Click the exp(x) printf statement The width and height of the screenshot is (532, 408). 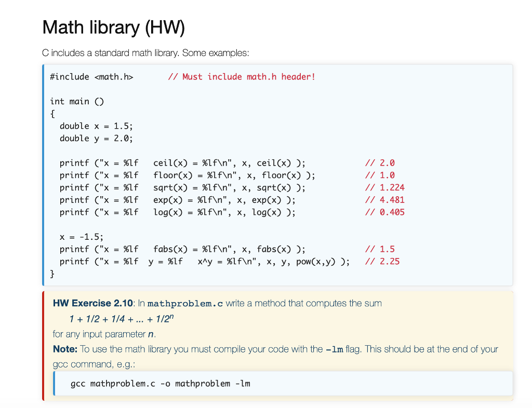[177, 200]
